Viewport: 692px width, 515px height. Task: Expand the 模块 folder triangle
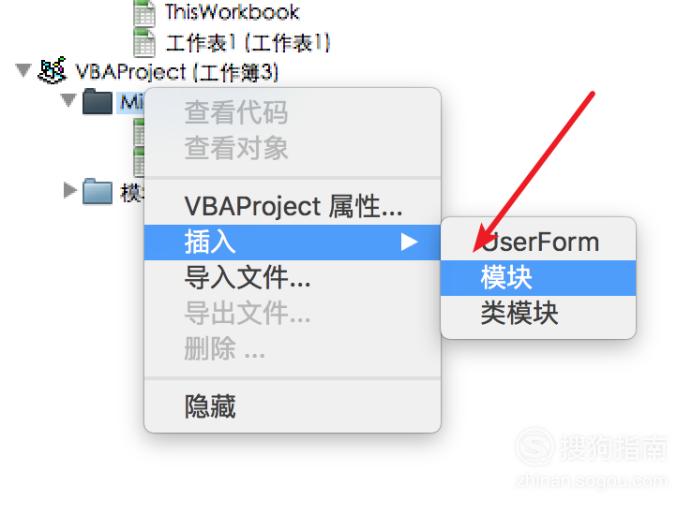coord(70,190)
